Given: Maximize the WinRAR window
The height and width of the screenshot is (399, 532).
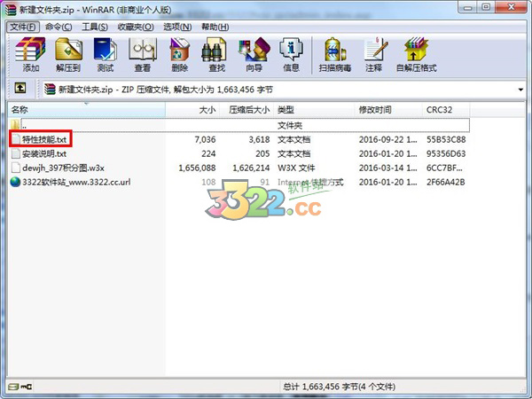Looking at the screenshot, I should (486, 7).
